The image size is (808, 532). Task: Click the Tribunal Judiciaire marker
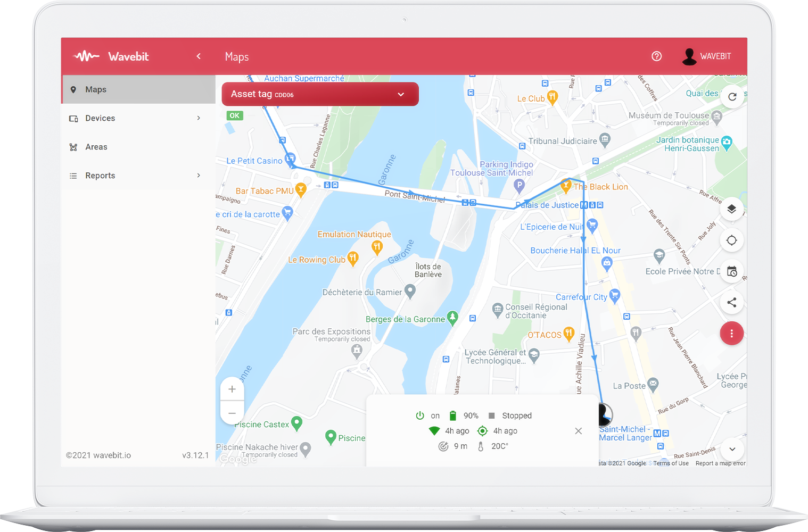(605, 140)
